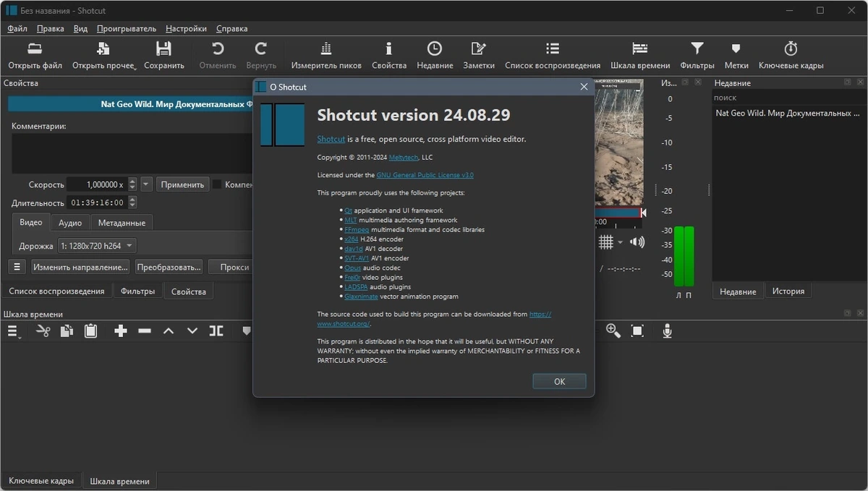Screen dimensions: 868x491
Task: Click the Вернуть redo icon
Action: pos(261,49)
